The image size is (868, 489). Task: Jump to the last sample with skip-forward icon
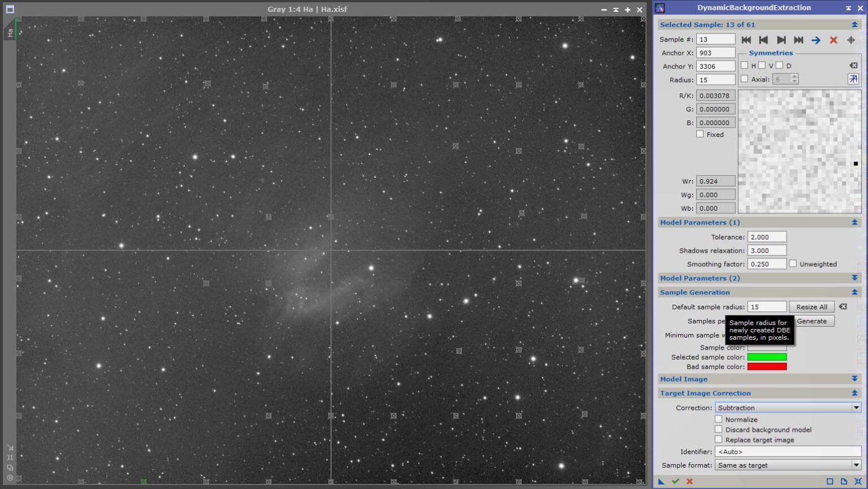click(799, 40)
